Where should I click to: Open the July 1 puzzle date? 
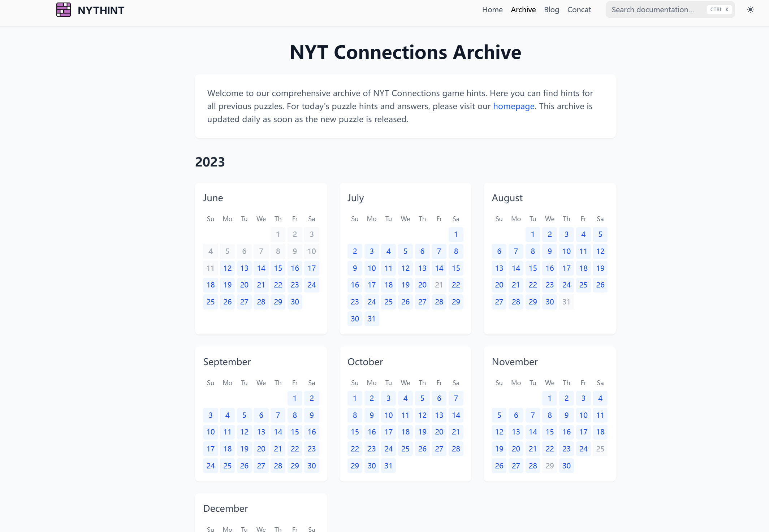click(456, 234)
